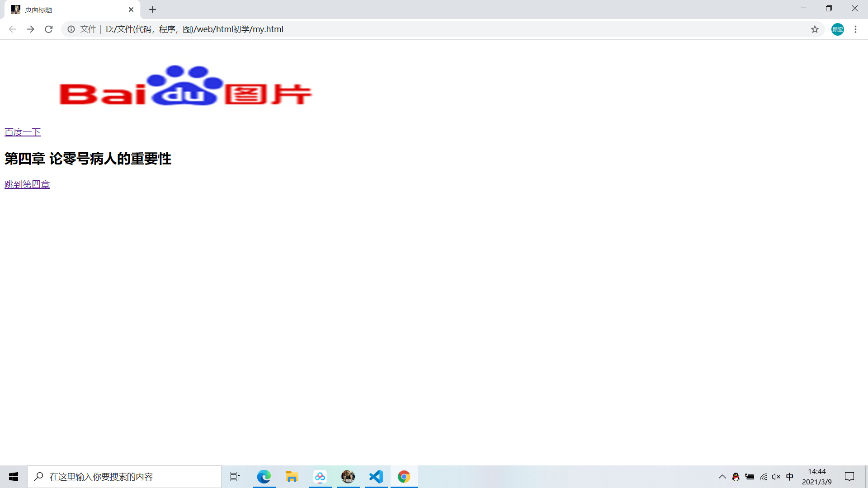Click the browser forward arrow
Image resolution: width=868 pixels, height=488 pixels.
click(x=30, y=29)
